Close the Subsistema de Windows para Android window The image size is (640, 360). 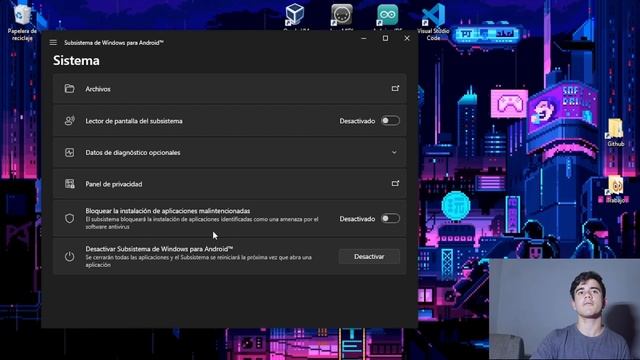click(407, 38)
